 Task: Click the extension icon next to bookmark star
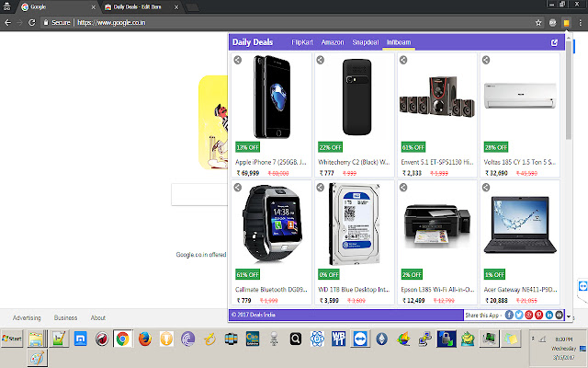552,23
